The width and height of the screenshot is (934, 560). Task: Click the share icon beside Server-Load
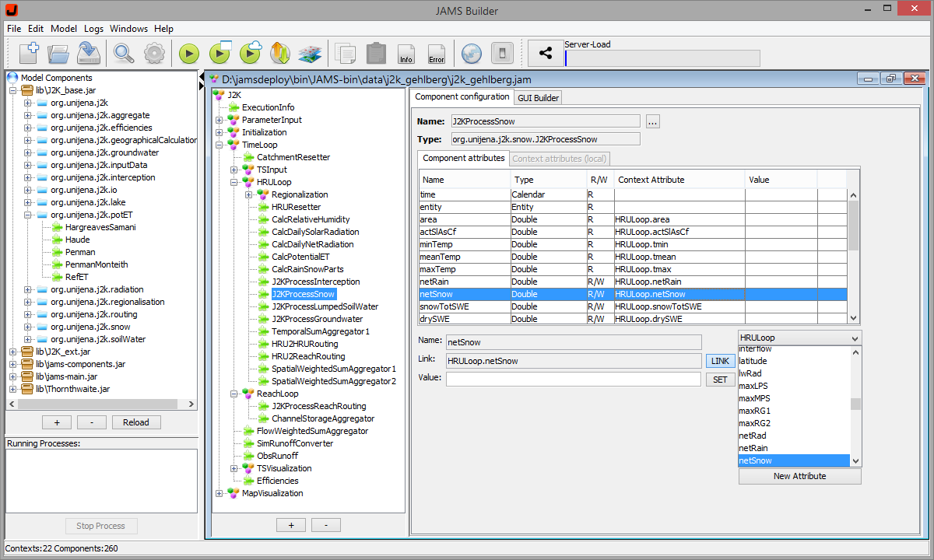pos(546,53)
